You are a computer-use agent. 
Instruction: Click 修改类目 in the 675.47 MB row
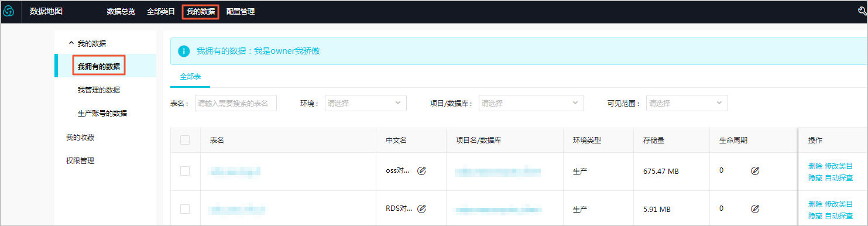(839, 166)
